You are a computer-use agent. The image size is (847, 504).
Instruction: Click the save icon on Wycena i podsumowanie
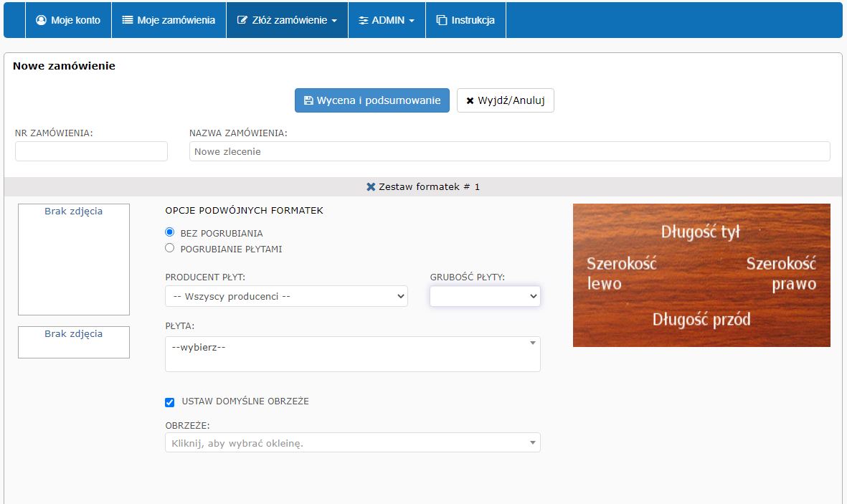(308, 101)
